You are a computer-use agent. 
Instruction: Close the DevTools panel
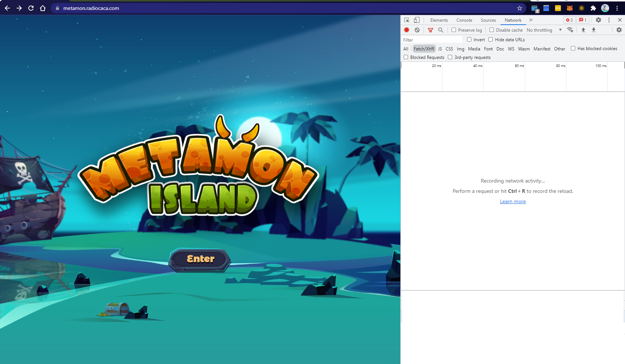click(619, 20)
